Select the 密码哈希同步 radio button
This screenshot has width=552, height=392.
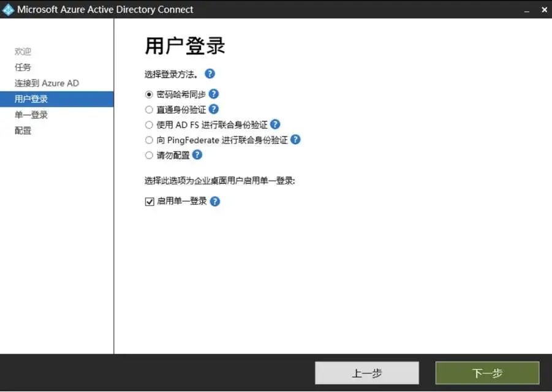tap(149, 94)
